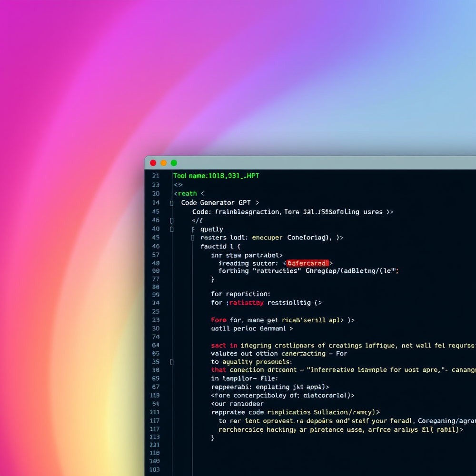The width and height of the screenshot is (476, 476).
Task: Click line number 48 in gutter
Action: point(156,263)
